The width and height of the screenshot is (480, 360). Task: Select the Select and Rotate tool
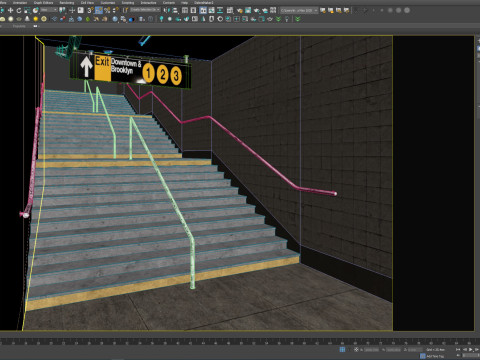click(x=19, y=10)
